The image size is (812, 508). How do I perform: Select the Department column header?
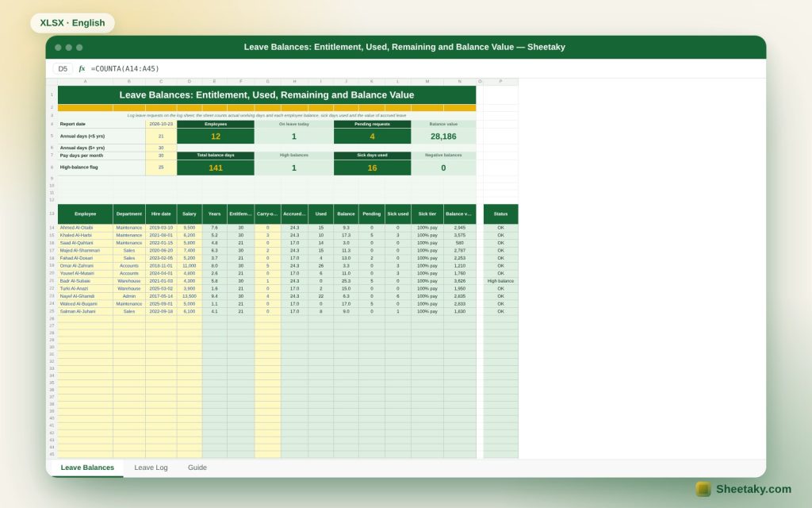click(x=129, y=214)
